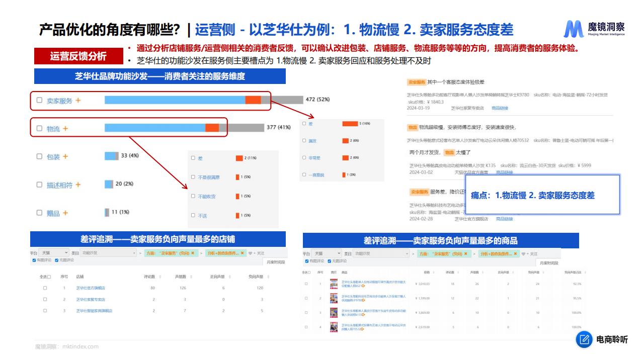This screenshot has width=644, height=362.
Task: Remove 卖家服务(负向) filter tag in store panel
Action: click(193, 253)
